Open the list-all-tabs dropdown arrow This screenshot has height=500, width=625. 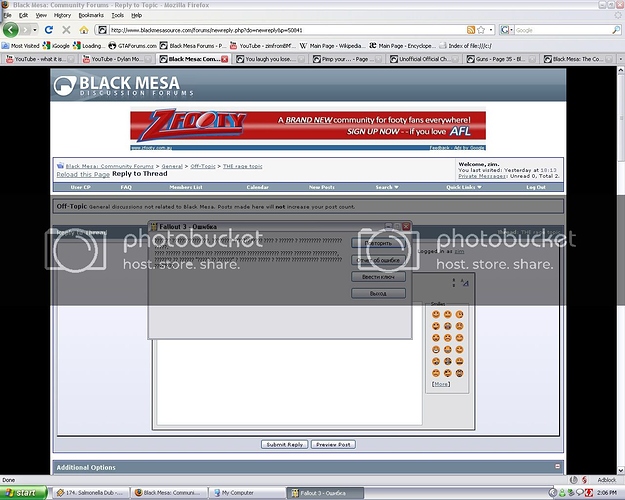pyautogui.click(x=621, y=59)
